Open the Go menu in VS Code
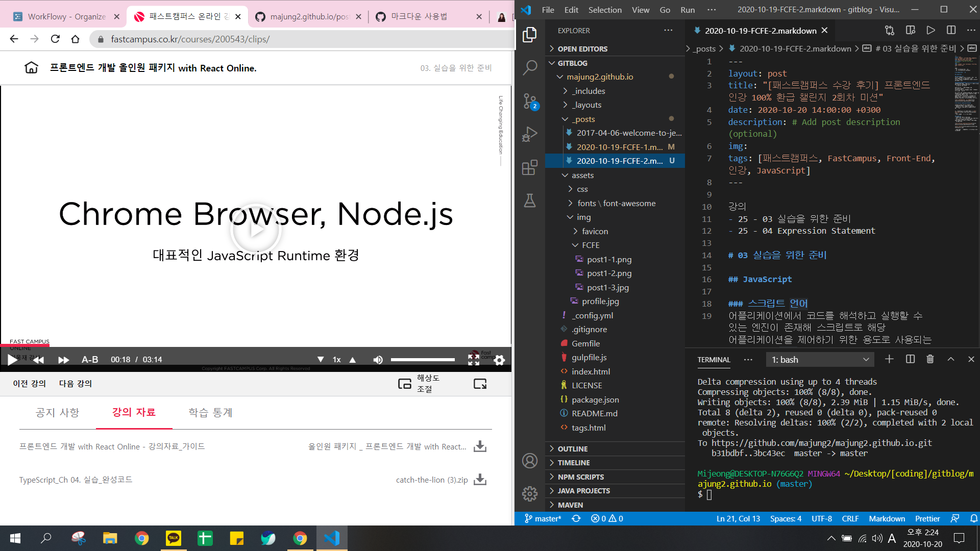The image size is (980, 551). tap(665, 10)
